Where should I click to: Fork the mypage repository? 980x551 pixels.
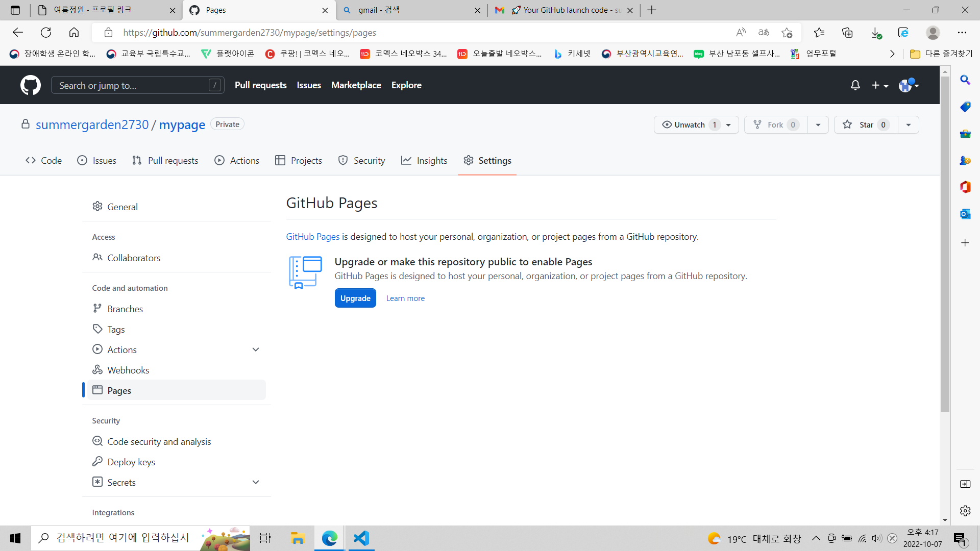click(x=776, y=125)
